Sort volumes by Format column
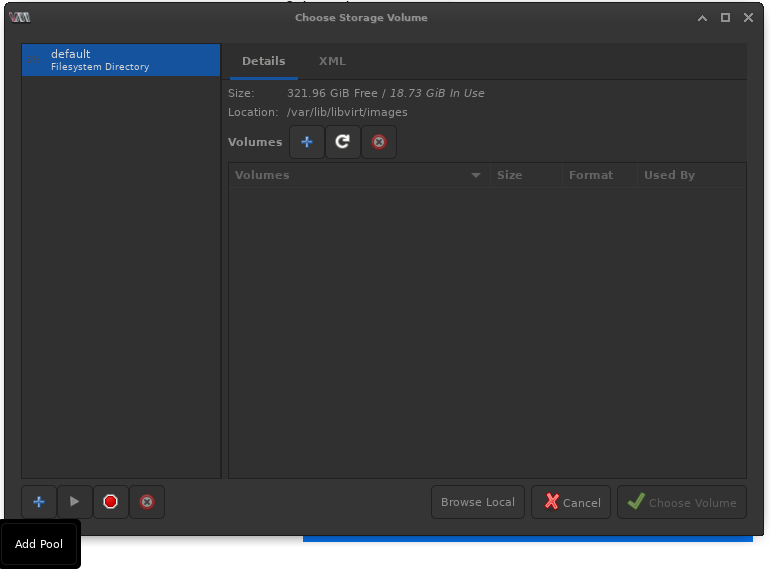 597,175
